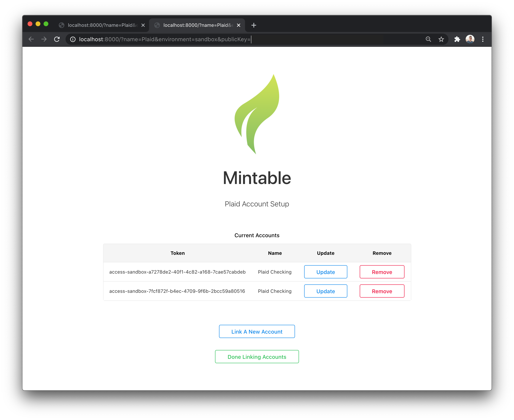Click the zoom magnifier icon in address bar
Screen dimensions: 514x420
pyautogui.click(x=428, y=39)
